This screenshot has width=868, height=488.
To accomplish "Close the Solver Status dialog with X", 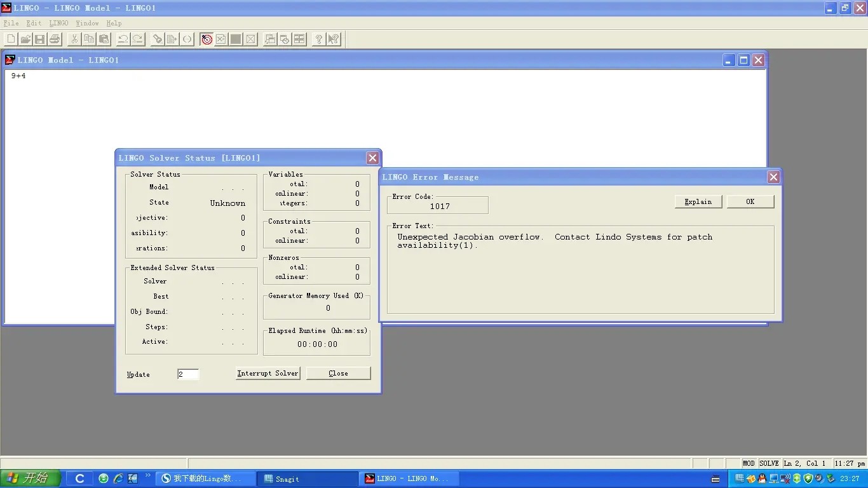I will pyautogui.click(x=372, y=158).
